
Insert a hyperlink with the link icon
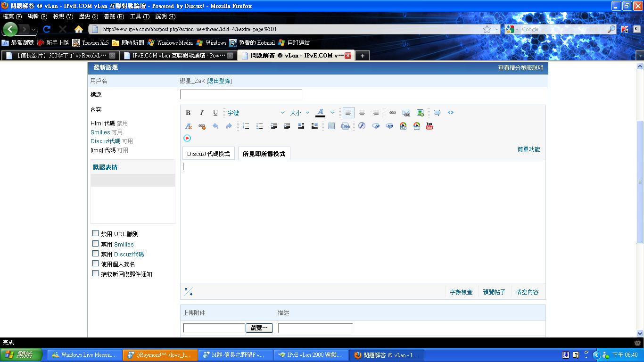tap(392, 113)
